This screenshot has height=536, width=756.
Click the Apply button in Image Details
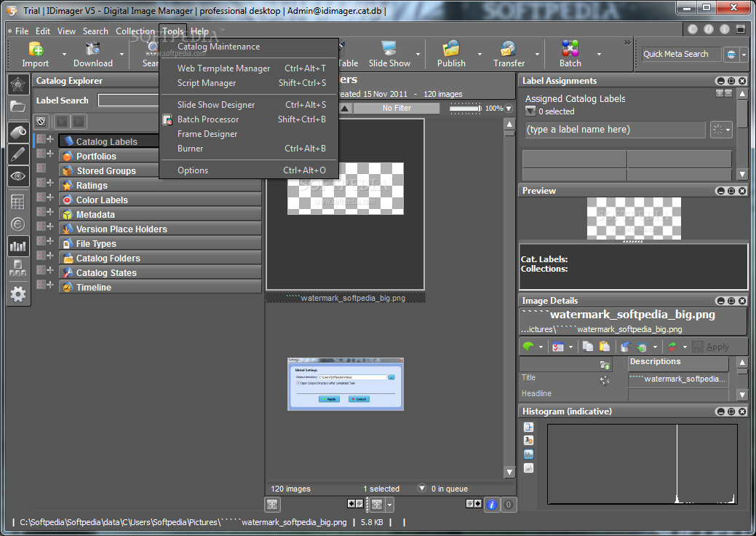[711, 347]
